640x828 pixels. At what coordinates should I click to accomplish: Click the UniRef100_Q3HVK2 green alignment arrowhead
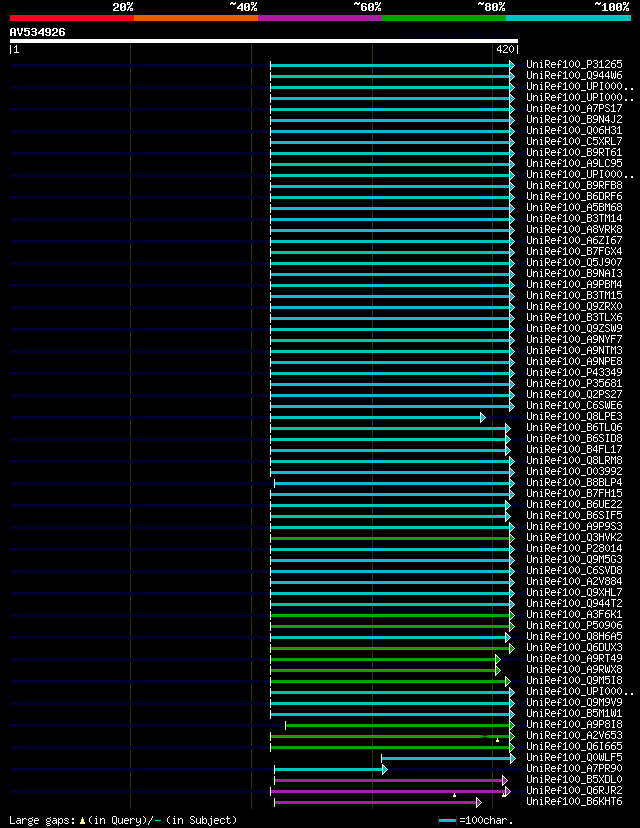512,539
